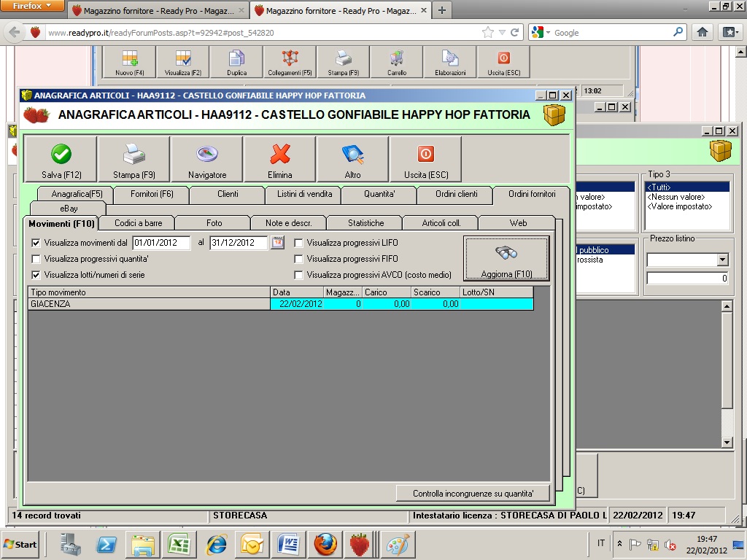747x560 pixels.
Task: Click the Duplica icon in background toolbar
Action: click(236, 58)
